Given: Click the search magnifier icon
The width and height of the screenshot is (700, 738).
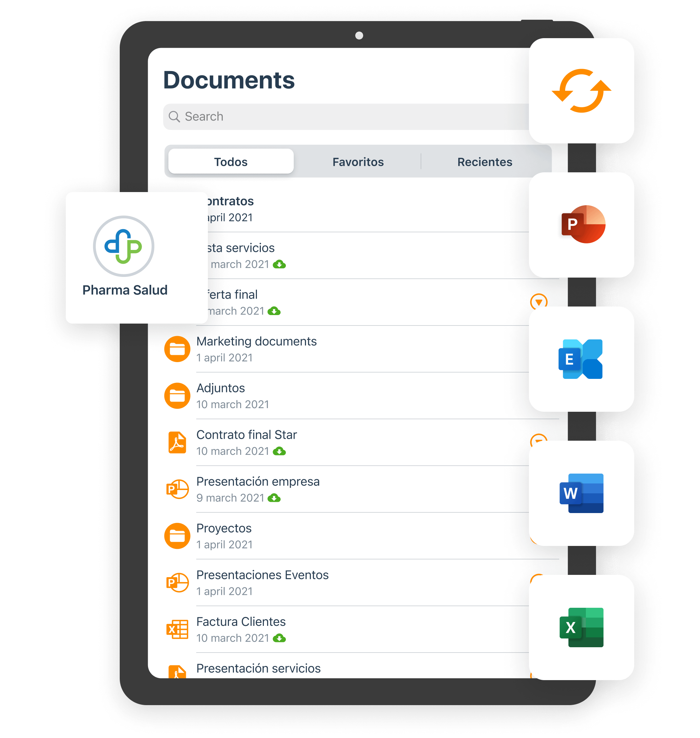Looking at the screenshot, I should [x=174, y=116].
